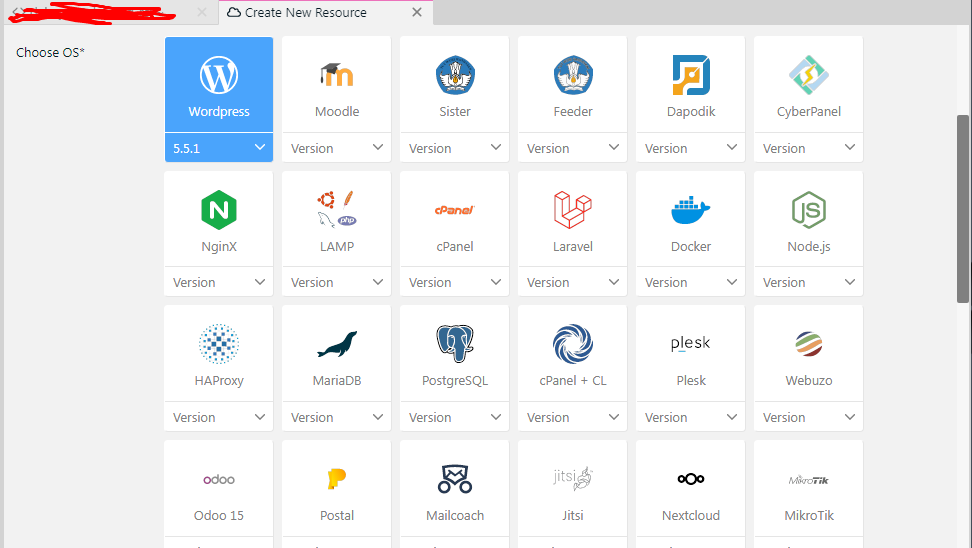Expand the Sister Version dropdown

coord(454,148)
